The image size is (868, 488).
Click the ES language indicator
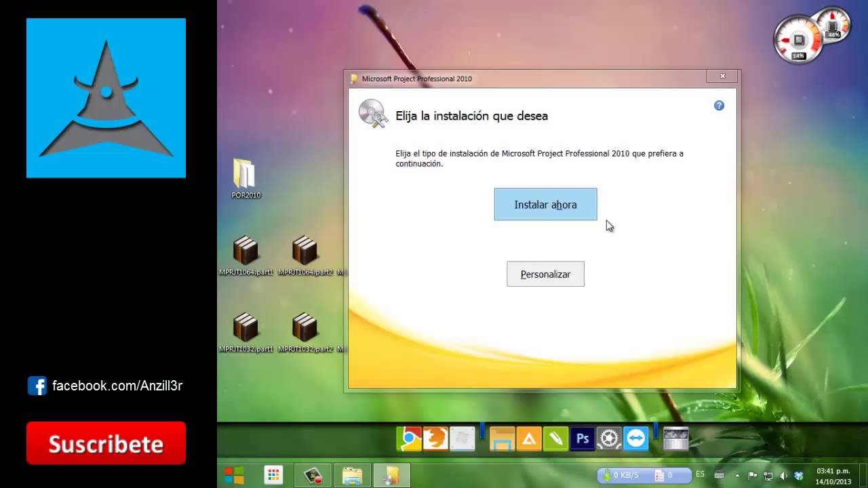point(701,474)
